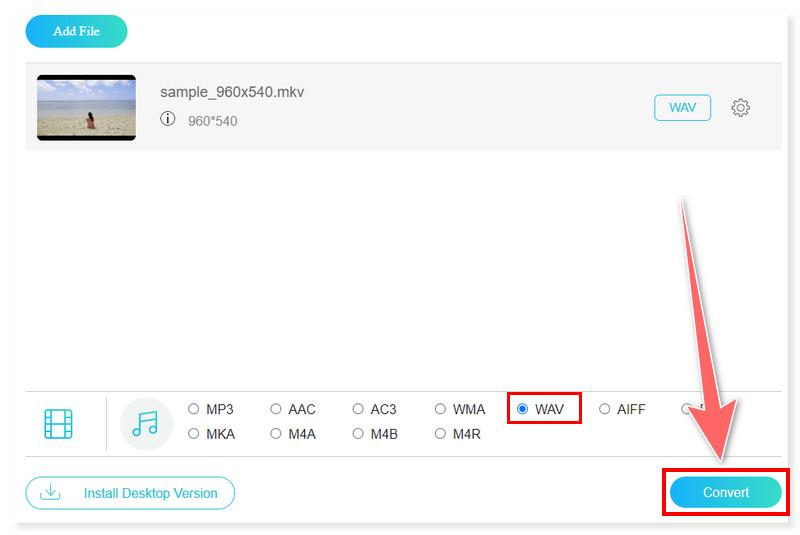The image size is (800, 535).
Task: Select the AAC format radio button
Action: (276, 409)
